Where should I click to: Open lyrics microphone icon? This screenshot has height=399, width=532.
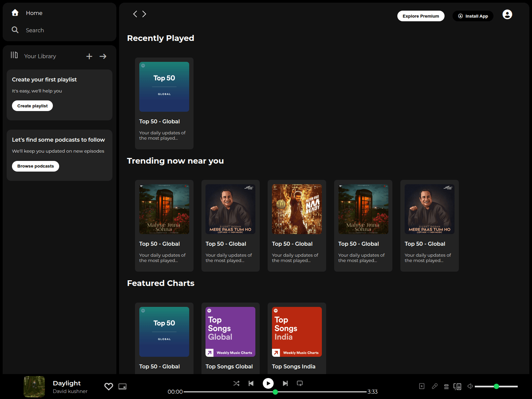click(x=435, y=386)
